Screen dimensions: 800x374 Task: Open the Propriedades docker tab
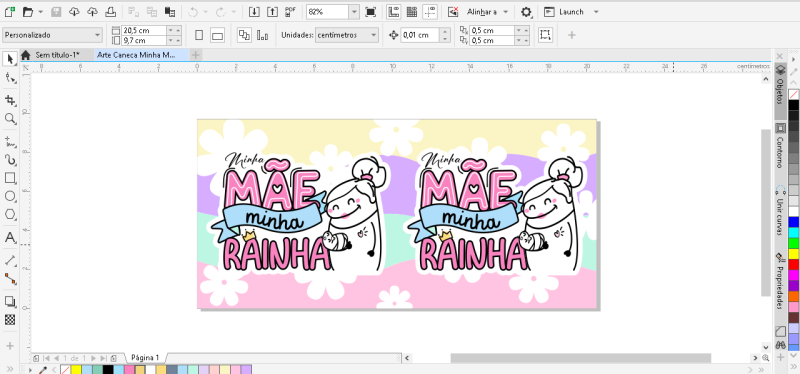point(780,282)
